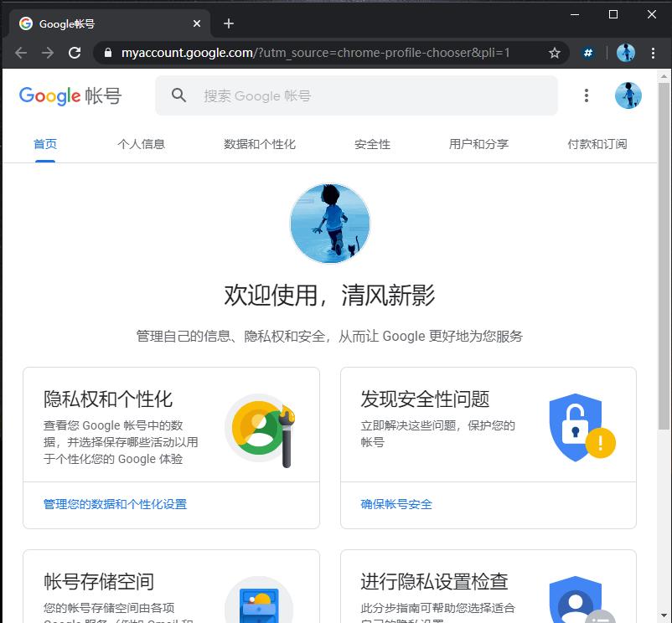
Task: Click the browser back arrow
Action: pos(20,52)
